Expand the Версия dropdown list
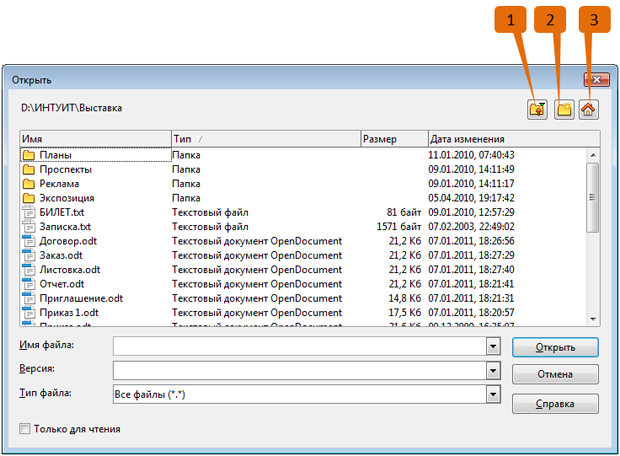Image resolution: width=620 pixels, height=456 pixels. [492, 371]
